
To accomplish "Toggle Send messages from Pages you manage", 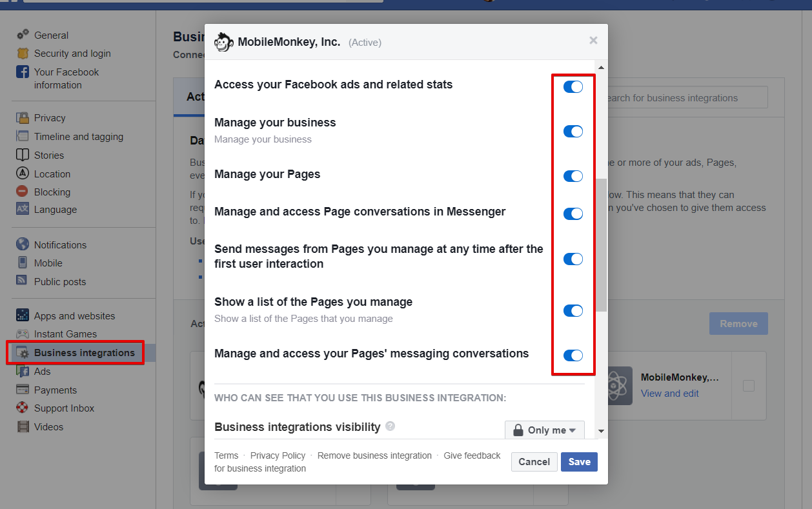I will pyautogui.click(x=573, y=259).
